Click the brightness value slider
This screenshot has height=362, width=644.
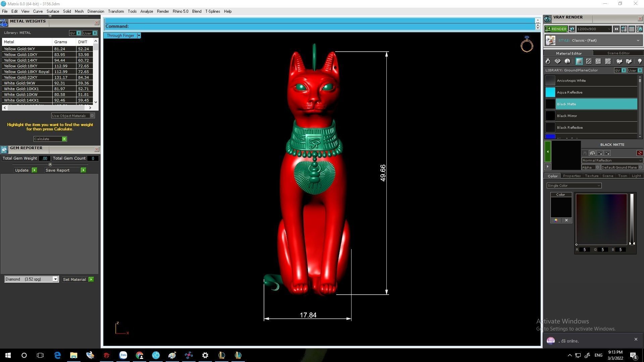click(632, 220)
